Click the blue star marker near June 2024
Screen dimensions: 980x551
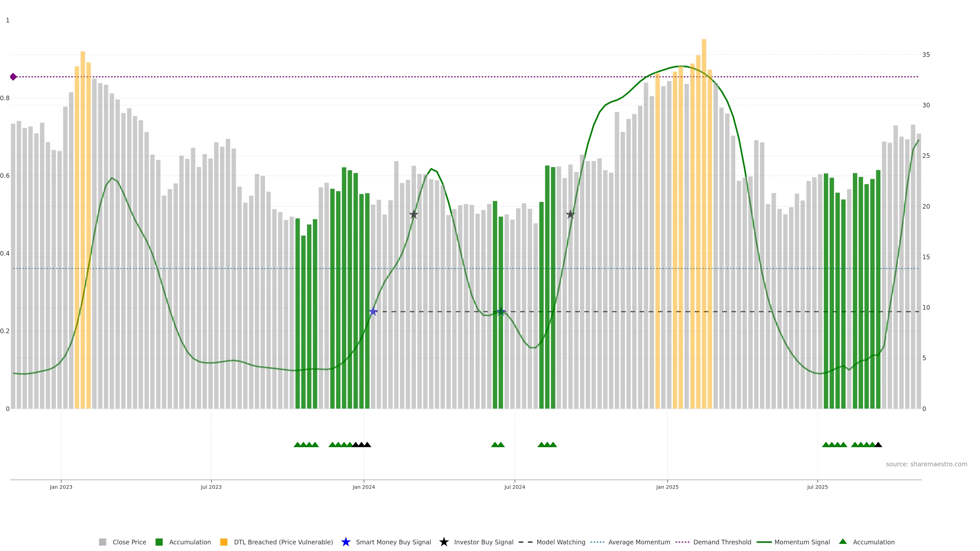pyautogui.click(x=501, y=311)
